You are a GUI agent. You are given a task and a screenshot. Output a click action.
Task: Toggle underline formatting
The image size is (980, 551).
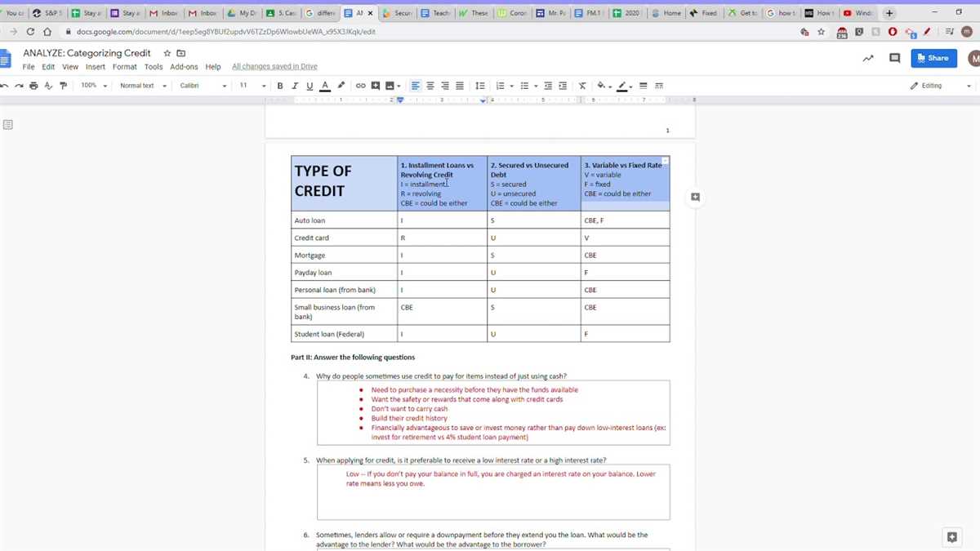click(x=310, y=86)
